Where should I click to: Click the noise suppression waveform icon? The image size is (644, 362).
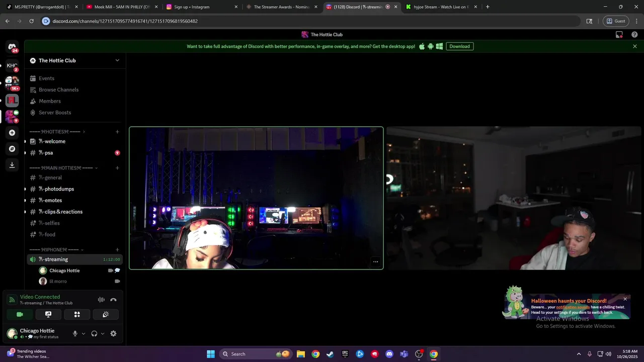[x=101, y=300]
